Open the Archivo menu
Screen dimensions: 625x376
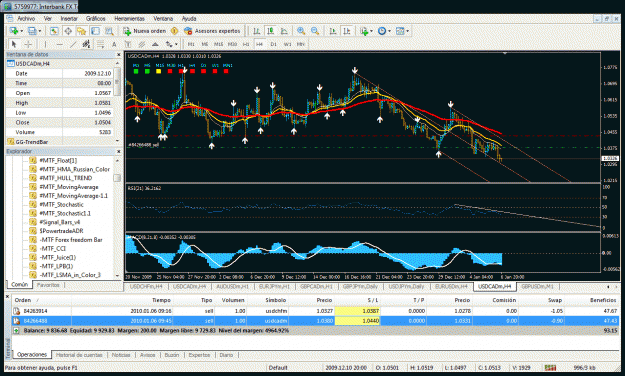(x=26, y=18)
